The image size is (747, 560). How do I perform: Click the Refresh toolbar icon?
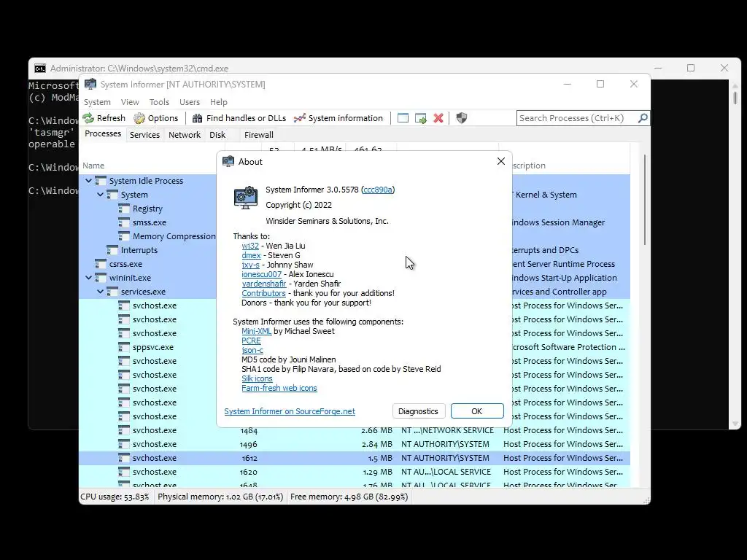pyautogui.click(x=88, y=118)
